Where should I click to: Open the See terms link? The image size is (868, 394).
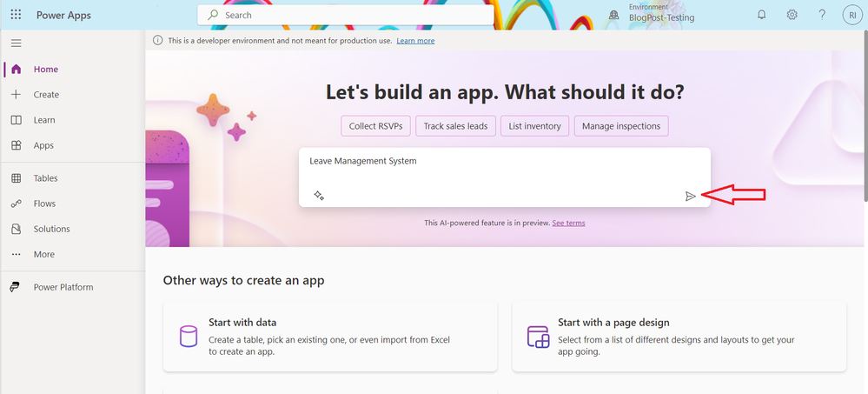coord(568,223)
